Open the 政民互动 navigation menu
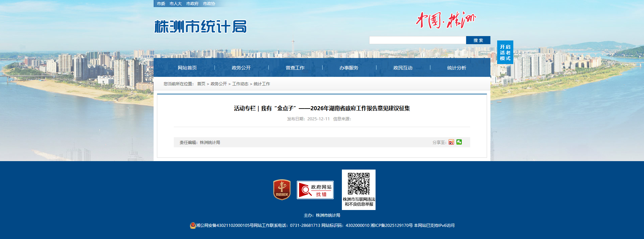Image resolution: width=644 pixels, height=239 pixels. (x=403, y=68)
